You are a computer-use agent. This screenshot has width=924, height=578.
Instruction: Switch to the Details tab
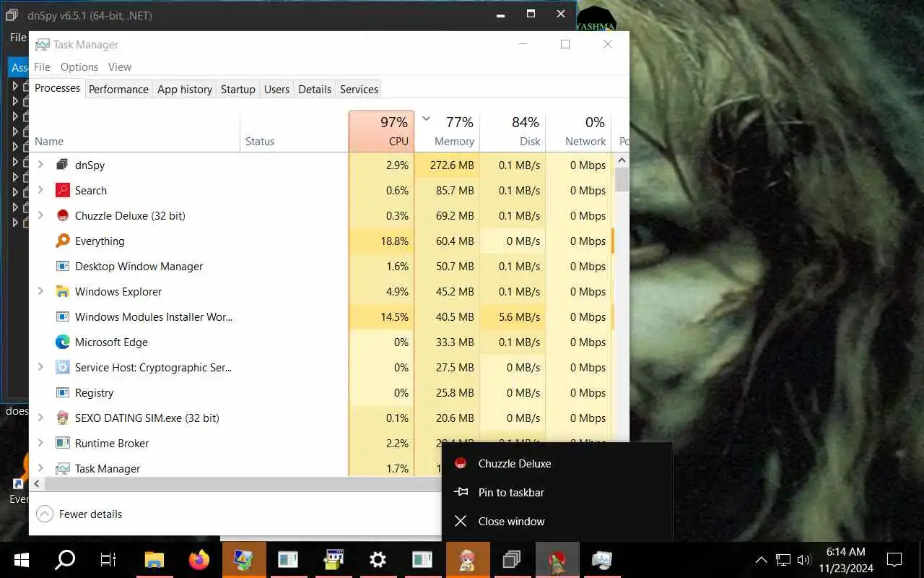click(x=315, y=89)
